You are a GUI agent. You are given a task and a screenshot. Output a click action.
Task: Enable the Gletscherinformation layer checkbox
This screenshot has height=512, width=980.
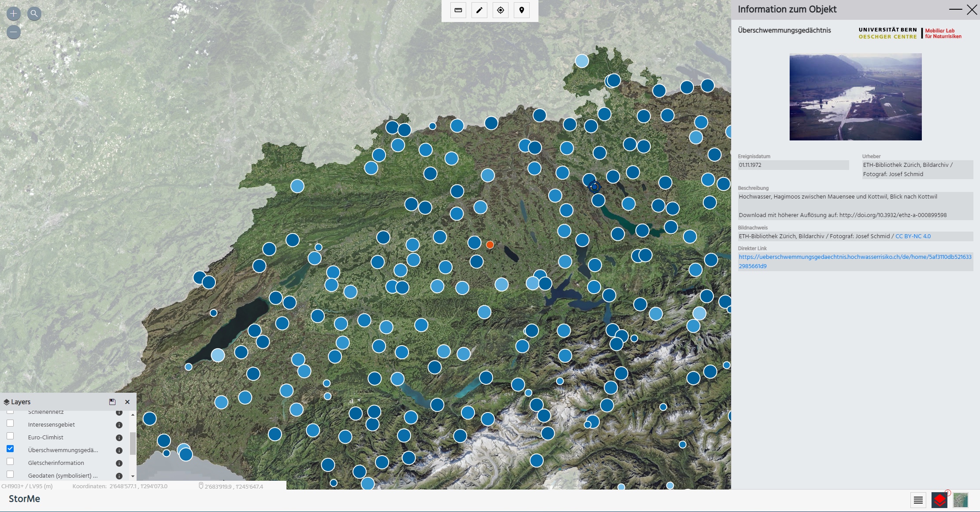click(x=10, y=461)
